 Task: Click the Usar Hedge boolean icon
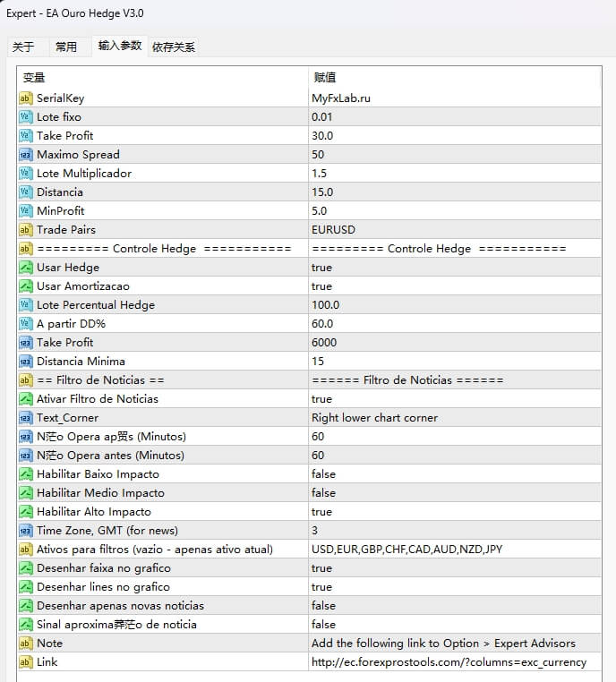coord(25,268)
